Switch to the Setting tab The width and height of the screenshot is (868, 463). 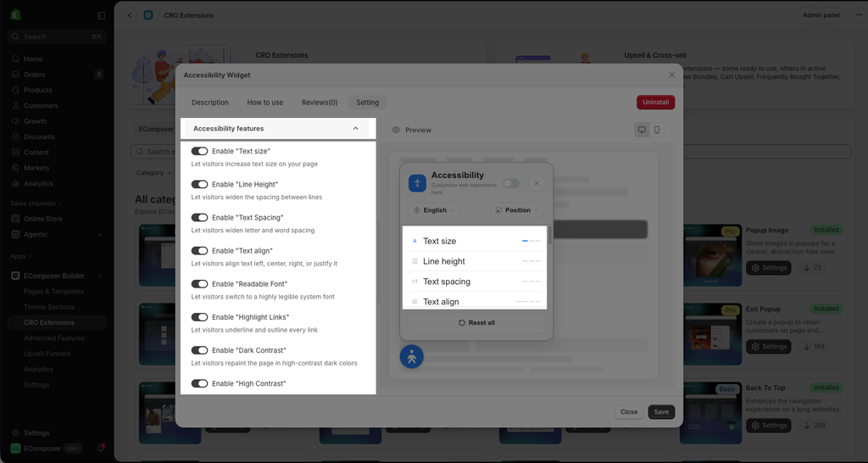tap(368, 103)
